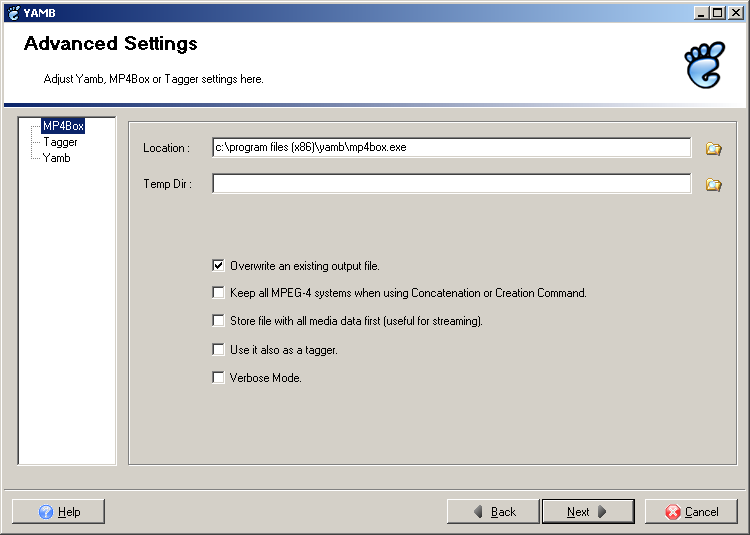The width and height of the screenshot is (750, 535).
Task: Minimize the YAMB window
Action: 701,12
